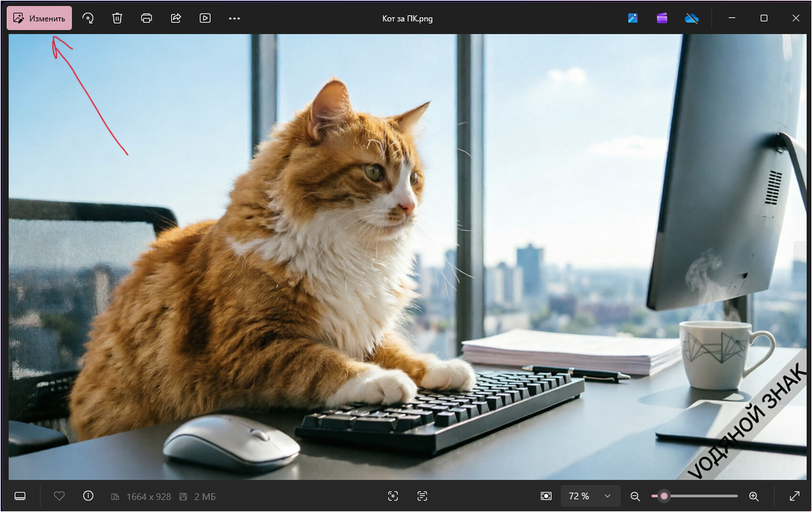Click the OneDrive cloud icon
Viewport: 812px width, 512px height.
tap(691, 18)
